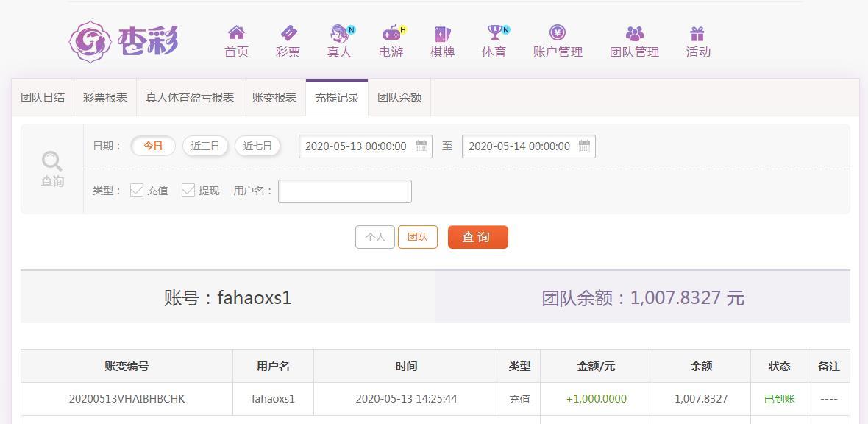This screenshot has height=424, width=868.
Task: Click the orange 查询 search button
Action: pos(477,236)
